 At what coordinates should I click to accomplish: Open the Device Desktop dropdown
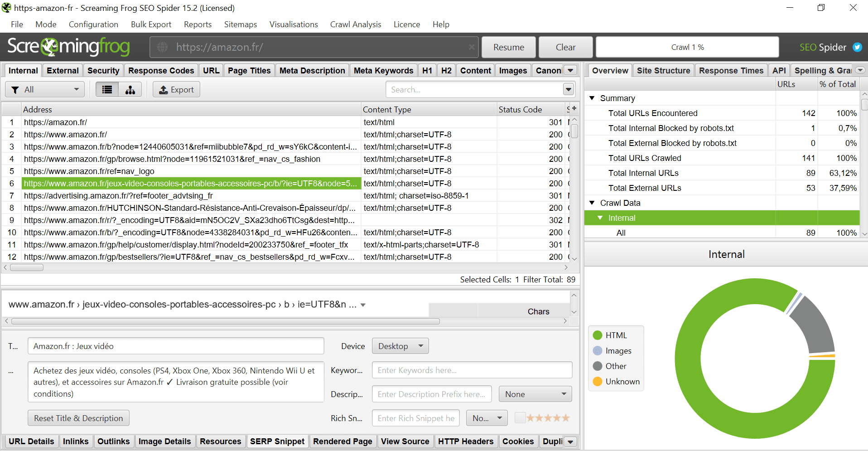(x=400, y=346)
